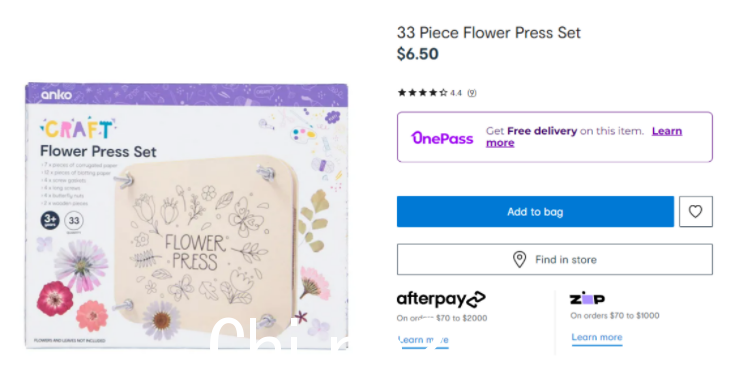Click the 4.4 rating value

pos(456,93)
